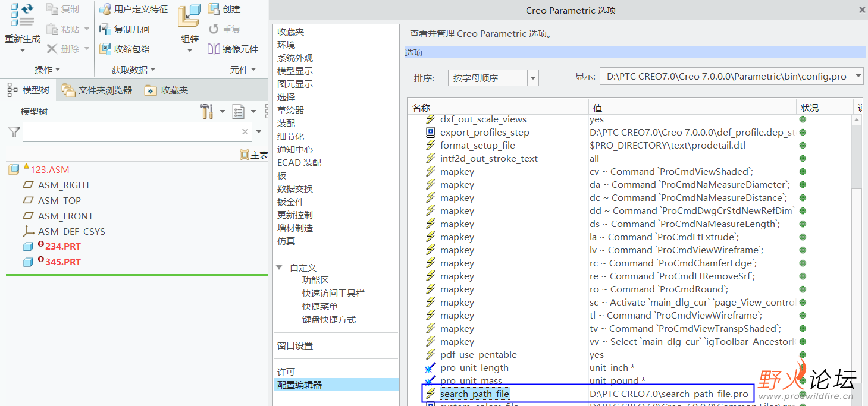This screenshot has height=406, width=868.
Task: Open the 获取数据 group dropdown
Action: point(133,70)
